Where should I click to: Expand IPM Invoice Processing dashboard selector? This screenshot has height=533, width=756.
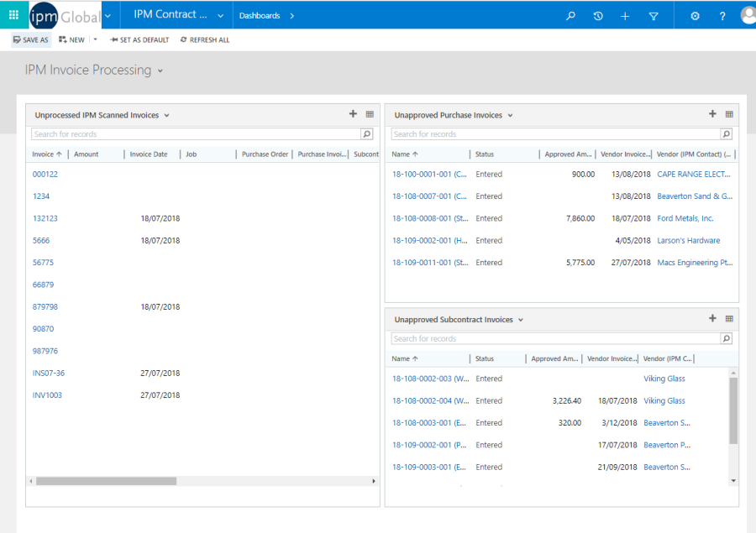pyautogui.click(x=160, y=71)
